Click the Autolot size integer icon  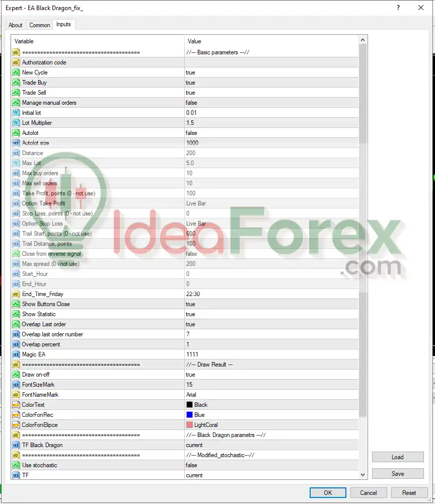[16, 143]
